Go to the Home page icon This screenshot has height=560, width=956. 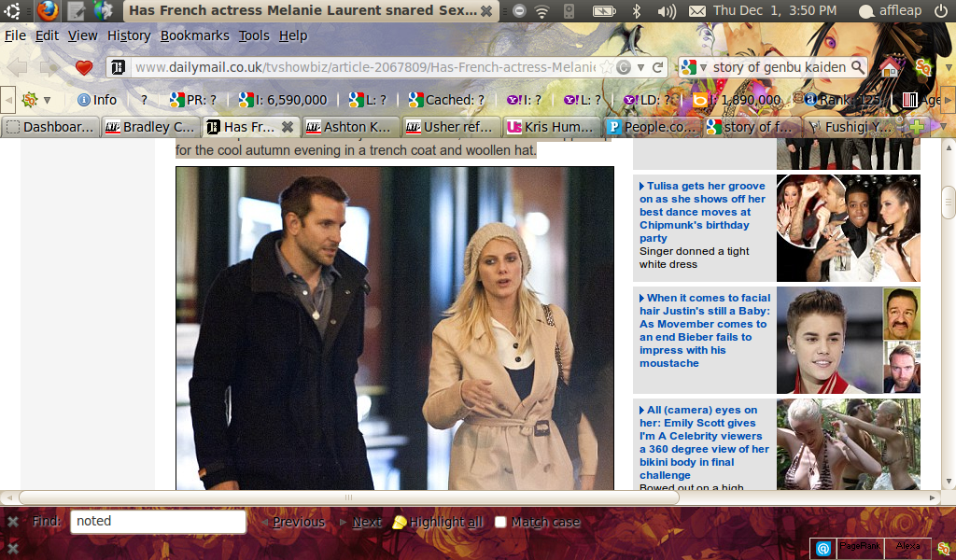tap(890, 67)
